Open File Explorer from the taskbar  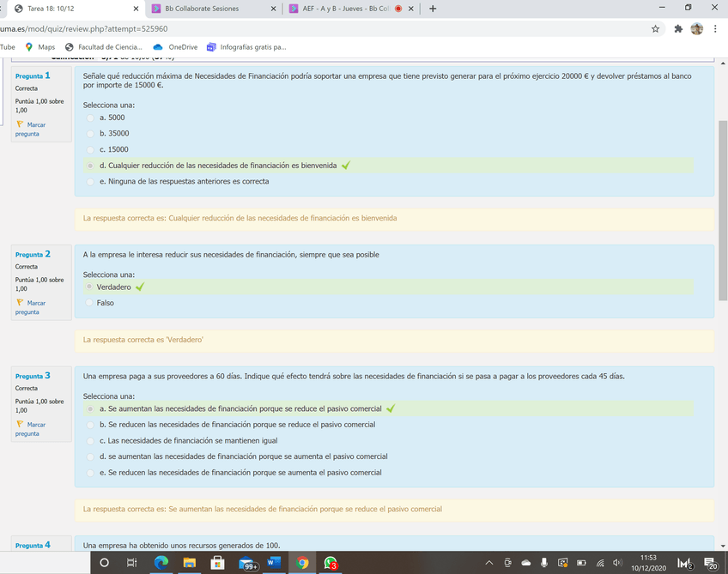coord(189,563)
